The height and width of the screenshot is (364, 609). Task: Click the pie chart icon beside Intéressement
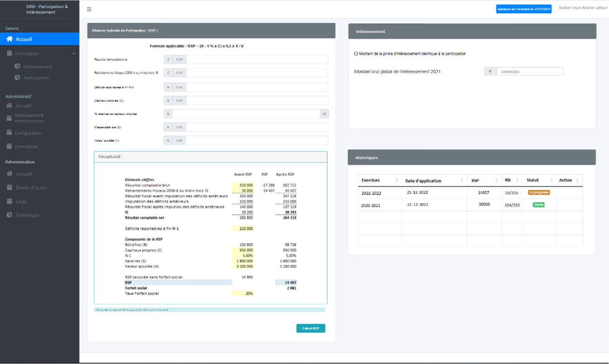[x=18, y=66]
